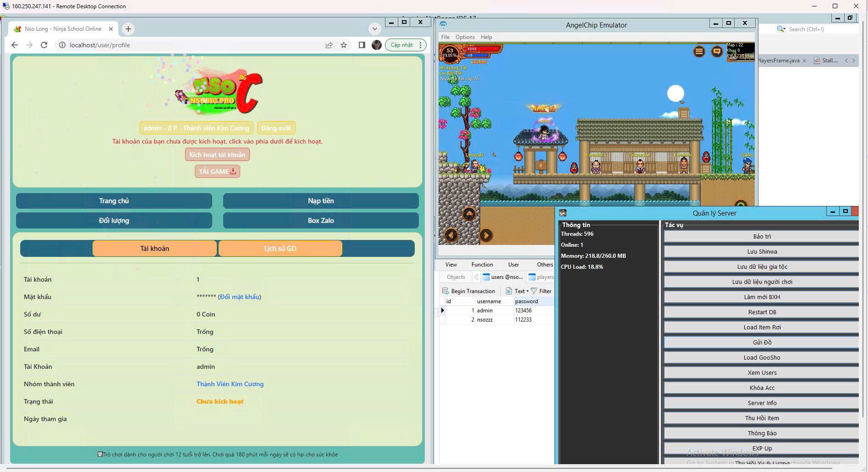Screen dimensions: 868x472
Task: Click the Begin Transaction toolbar item
Action: (468, 291)
